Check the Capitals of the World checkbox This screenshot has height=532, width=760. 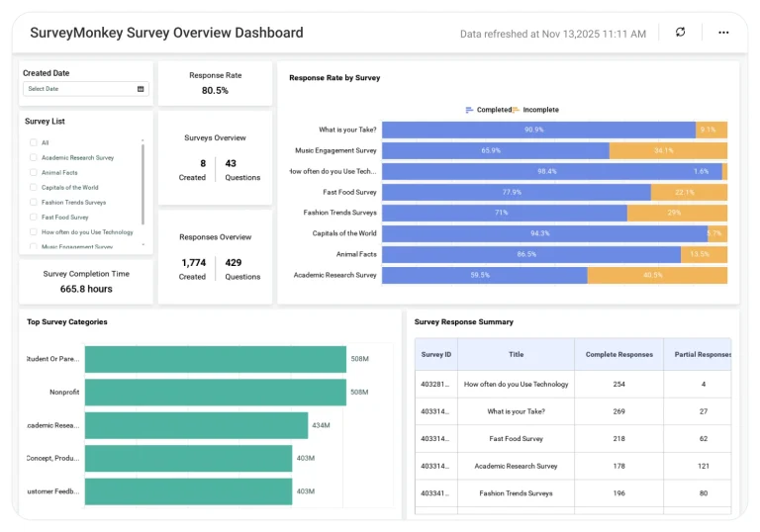coord(34,187)
